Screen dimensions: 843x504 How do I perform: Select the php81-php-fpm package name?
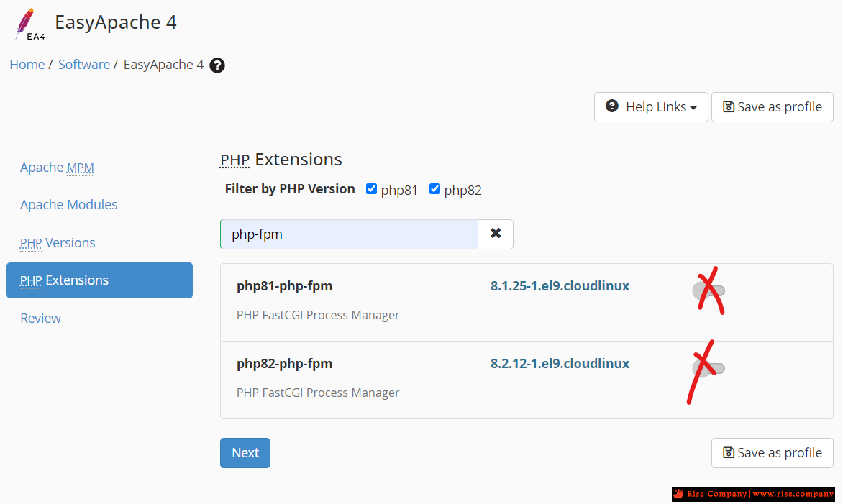(284, 286)
